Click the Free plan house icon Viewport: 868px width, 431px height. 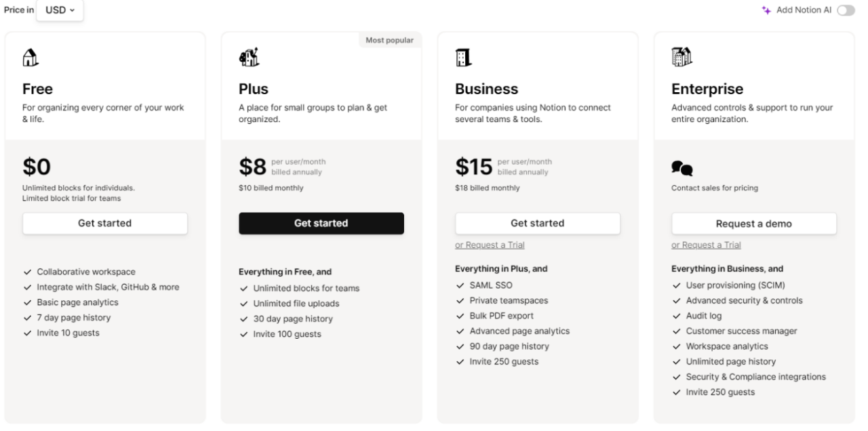[x=29, y=58]
